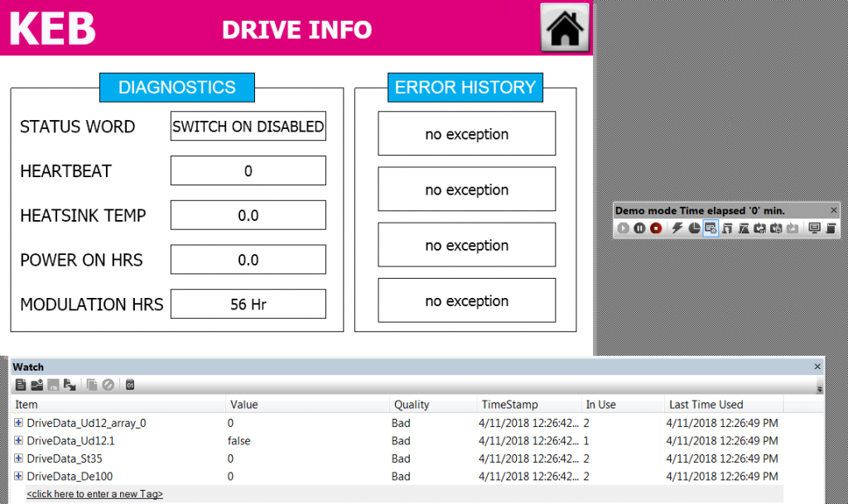848x504 pixels.
Task: Click the KEB logo
Action: click(x=52, y=28)
